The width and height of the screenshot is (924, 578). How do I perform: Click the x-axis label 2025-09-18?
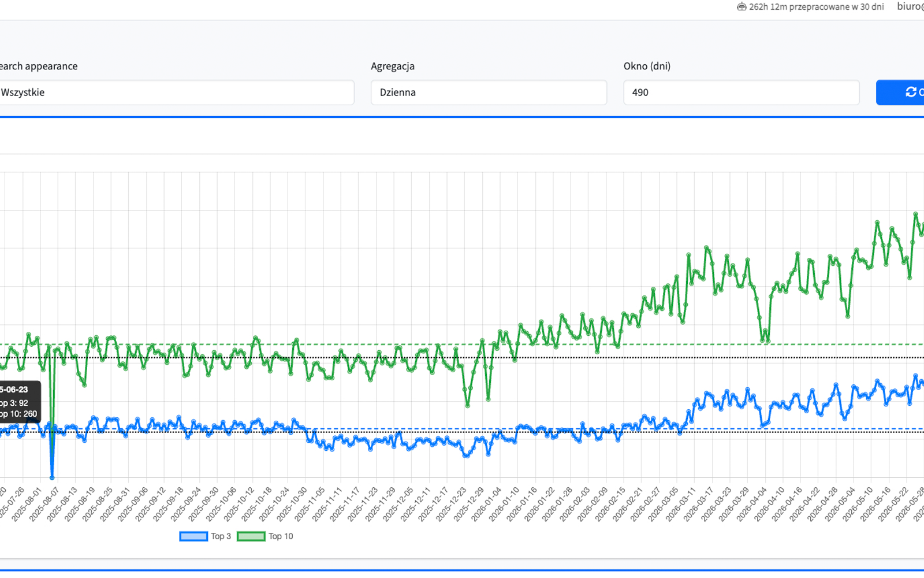pyautogui.click(x=168, y=505)
